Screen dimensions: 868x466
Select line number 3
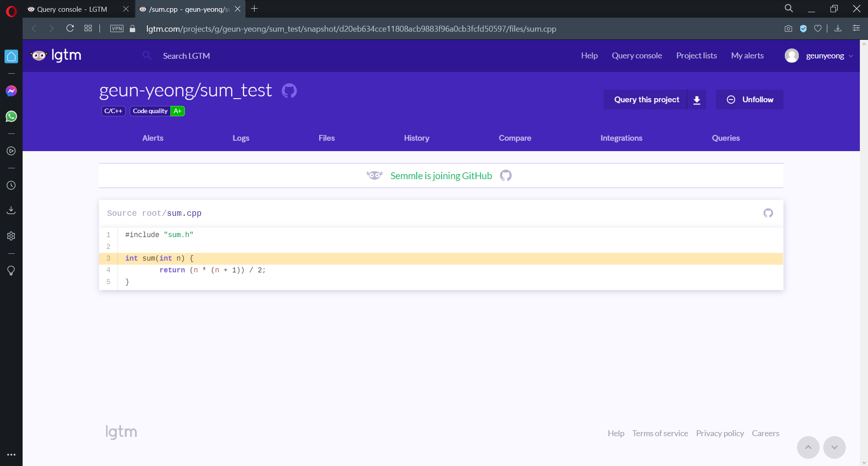coord(108,258)
